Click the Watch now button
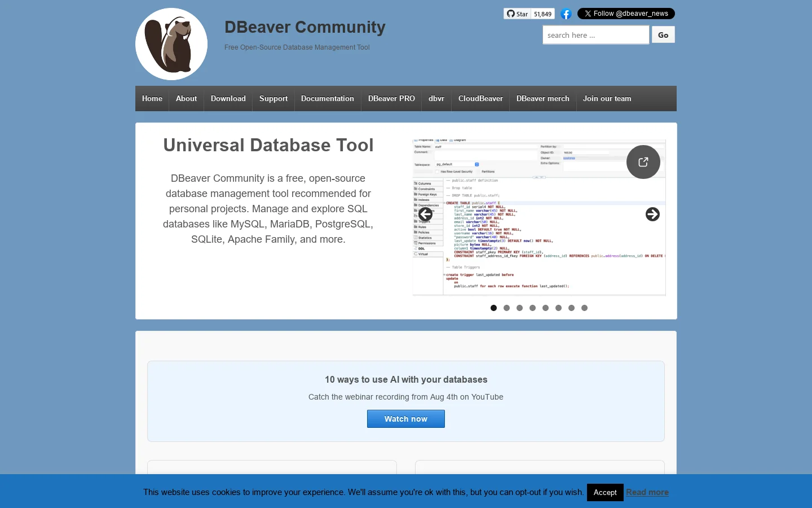The width and height of the screenshot is (812, 508). 406,419
